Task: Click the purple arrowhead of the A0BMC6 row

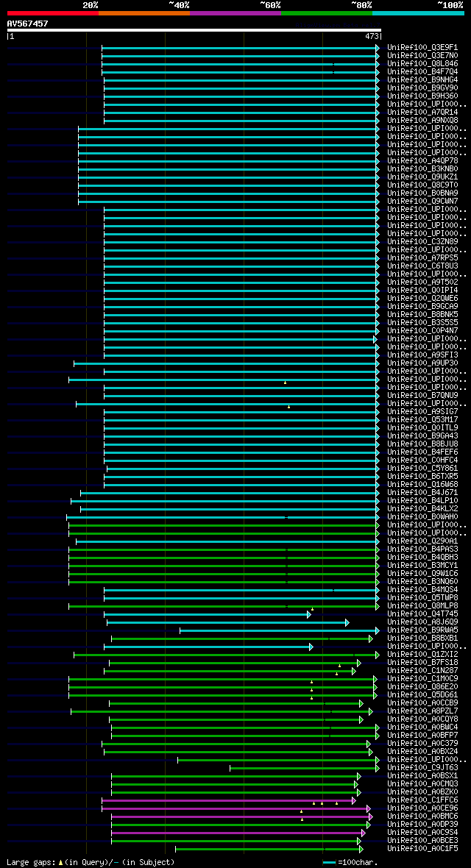Action: point(371,817)
